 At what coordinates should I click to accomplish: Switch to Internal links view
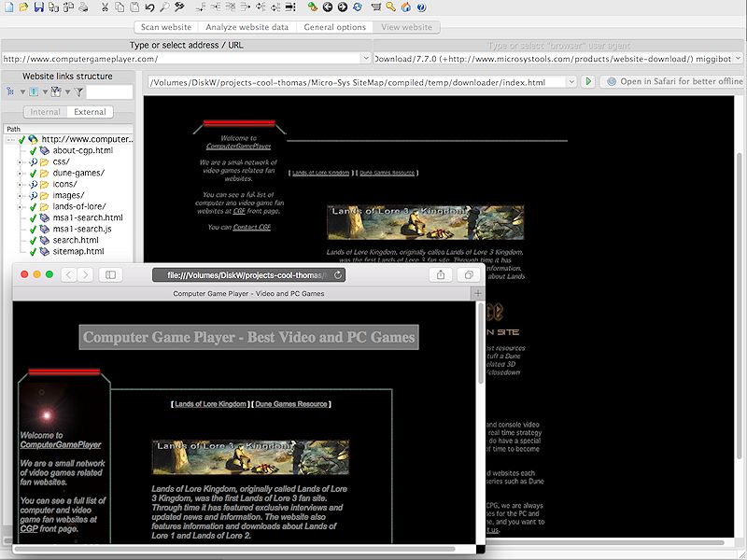pos(45,112)
